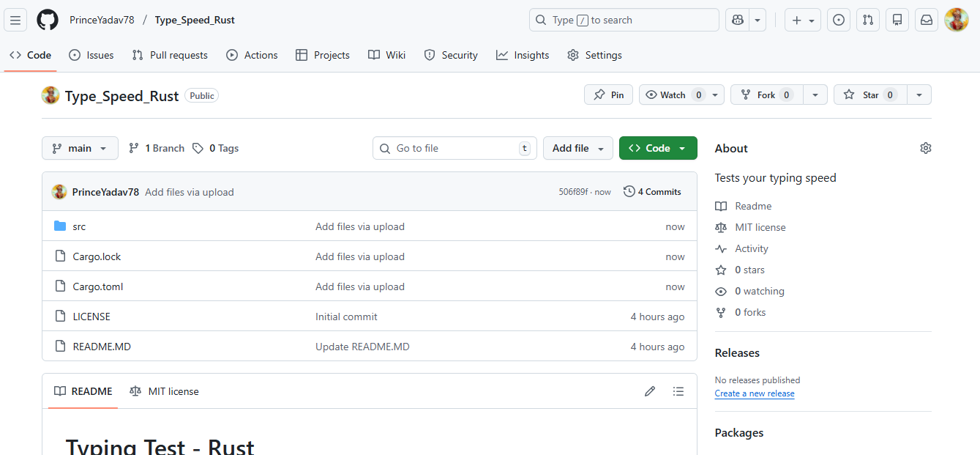The height and width of the screenshot is (455, 980).
Task: Open pull requests icon in top bar
Action: 868,20
